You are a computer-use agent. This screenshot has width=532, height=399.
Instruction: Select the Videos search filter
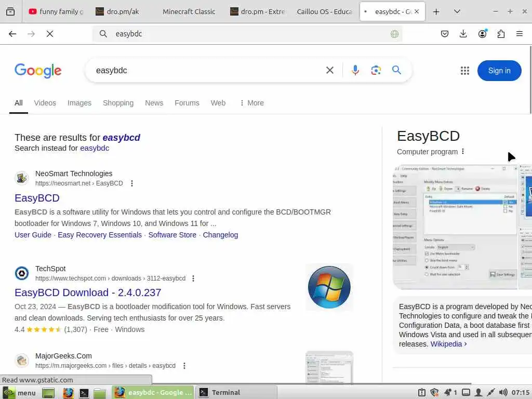45,103
